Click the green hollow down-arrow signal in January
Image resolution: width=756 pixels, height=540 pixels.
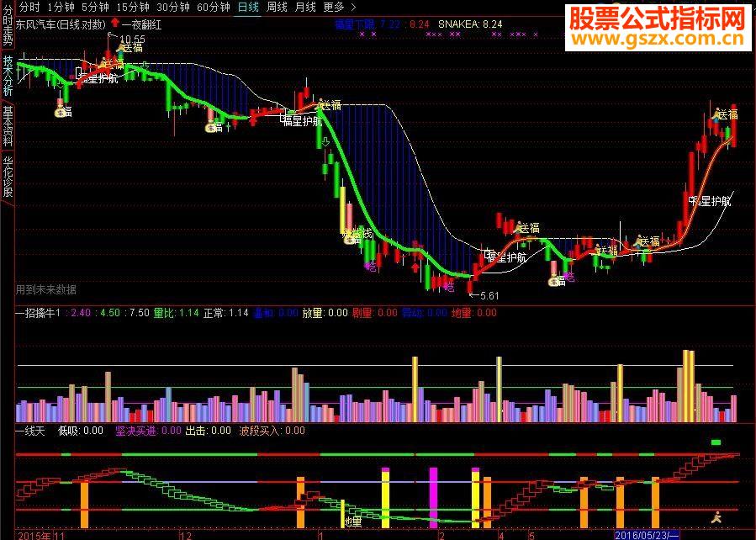coord(325,142)
